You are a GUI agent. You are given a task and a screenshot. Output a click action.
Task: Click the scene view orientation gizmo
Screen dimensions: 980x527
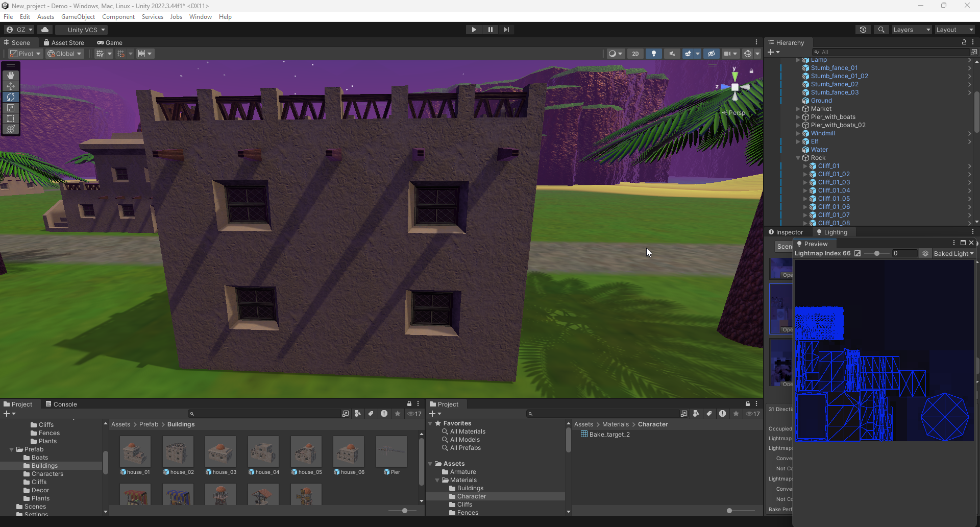pos(735,87)
